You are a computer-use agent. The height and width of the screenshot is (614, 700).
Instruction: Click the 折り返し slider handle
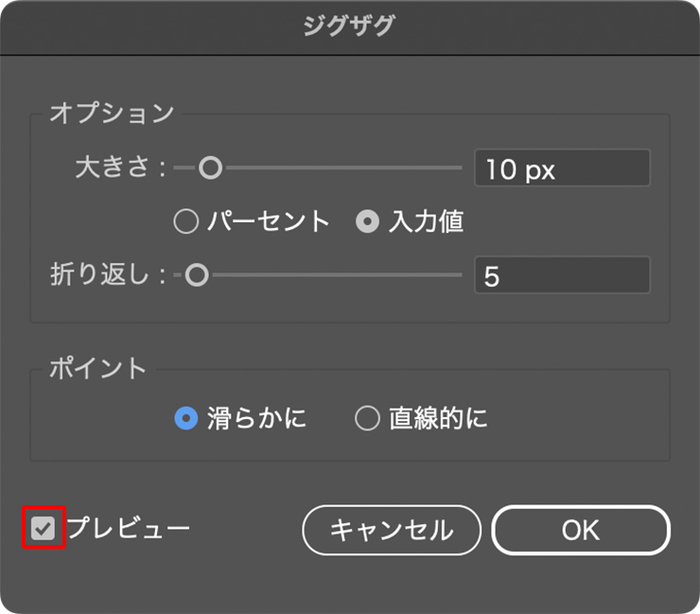[x=196, y=275]
